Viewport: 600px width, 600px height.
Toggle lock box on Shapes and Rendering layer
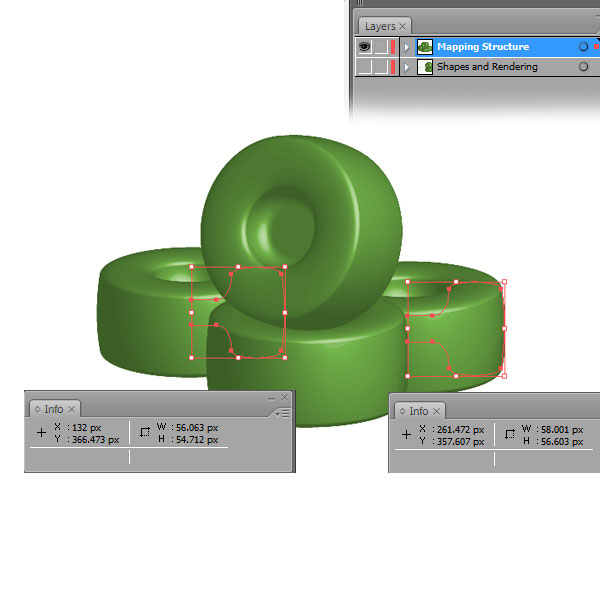point(381,67)
